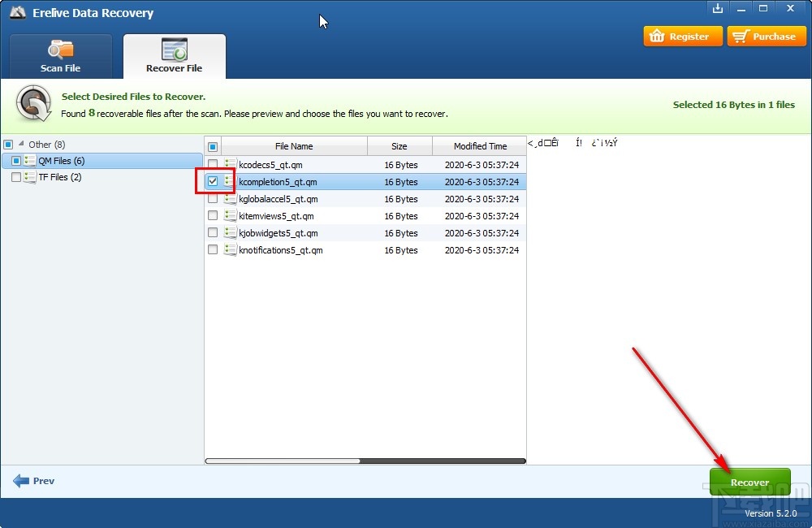
Task: Click the kcompletion5_qt.qm file icon
Action: coord(230,181)
